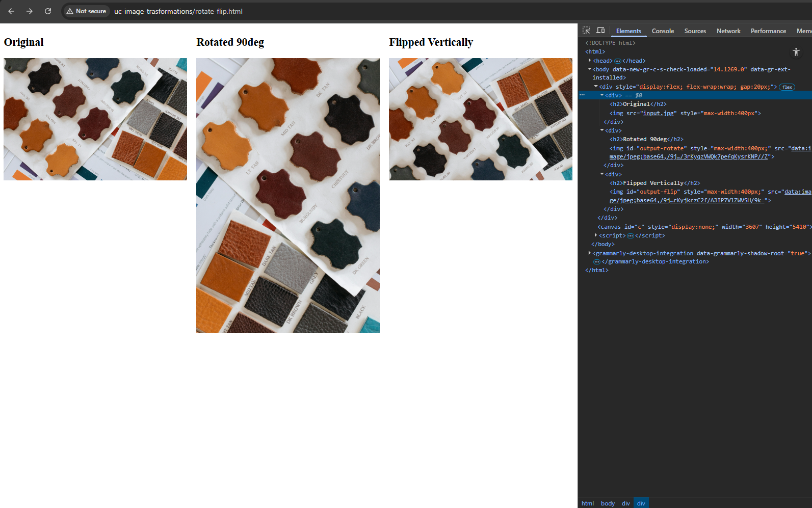Click the flex badge on the div
This screenshot has width=812, height=508.
[787, 87]
